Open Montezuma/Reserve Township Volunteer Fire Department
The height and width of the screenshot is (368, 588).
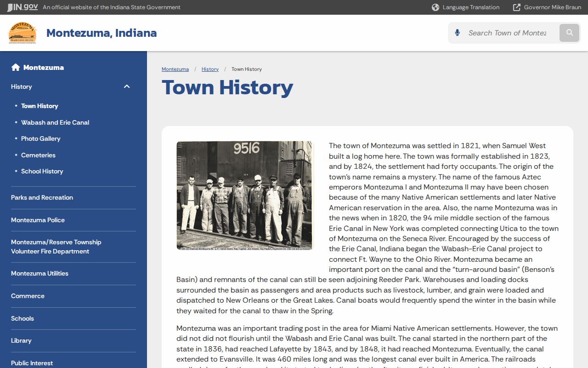tap(56, 247)
